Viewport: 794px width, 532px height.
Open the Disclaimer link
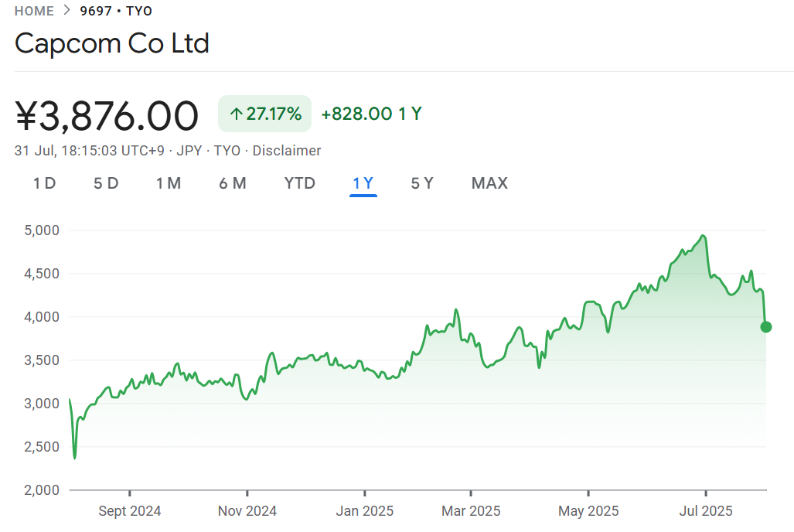point(286,151)
